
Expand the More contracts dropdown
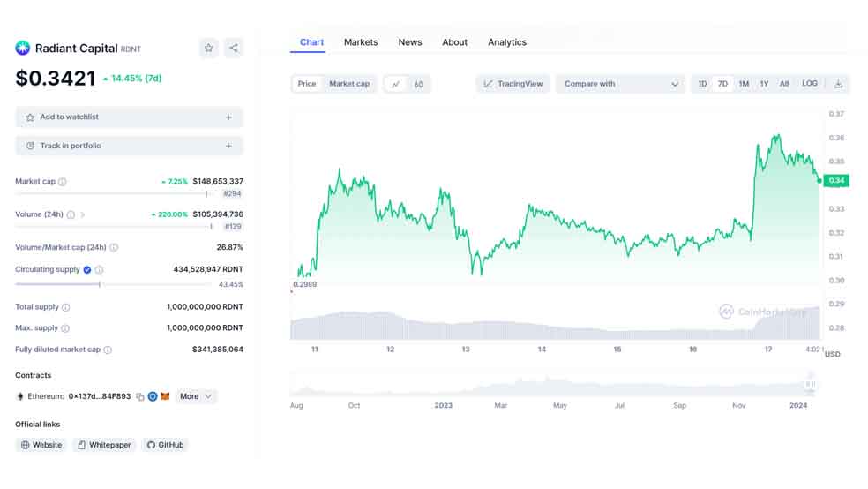tap(196, 396)
